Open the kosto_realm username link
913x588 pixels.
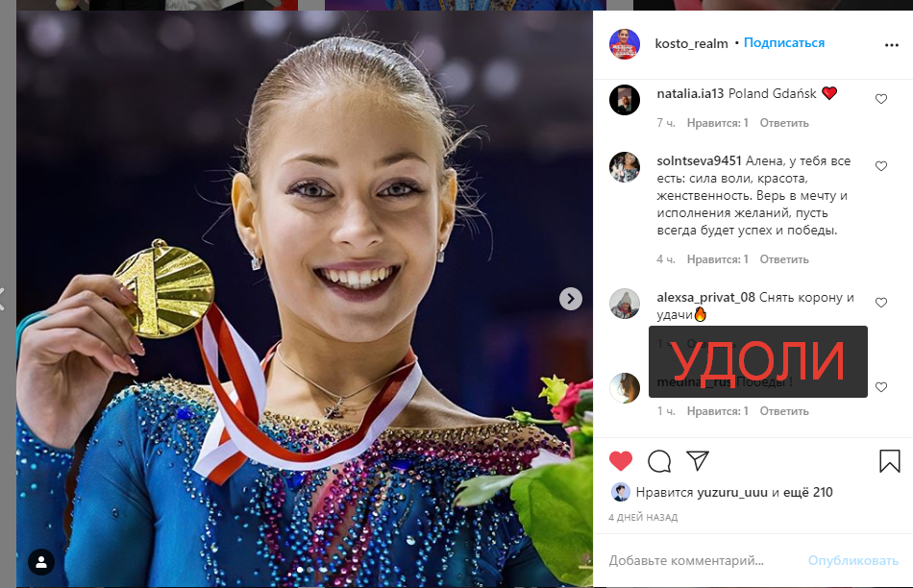pyautogui.click(x=691, y=43)
